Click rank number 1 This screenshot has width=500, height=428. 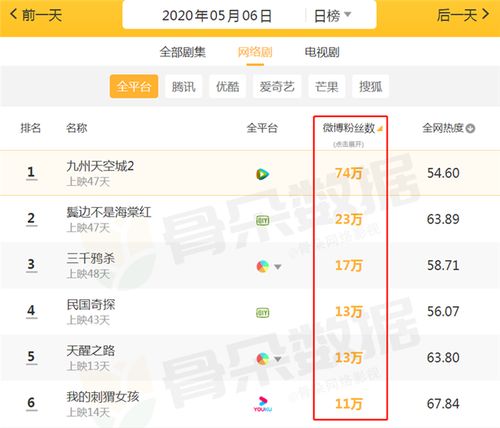click(31, 173)
